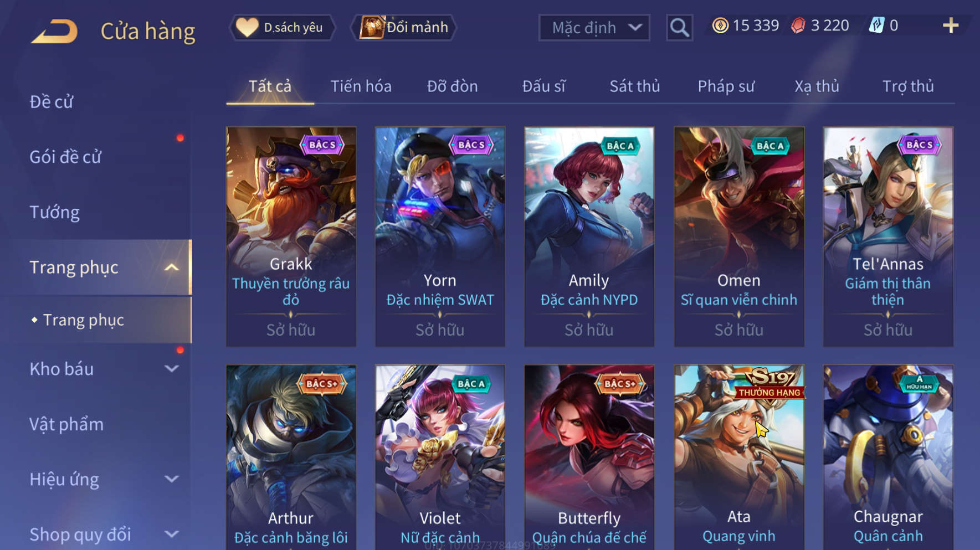
Task: Switch to the Tiến hóa tab
Action: click(361, 86)
